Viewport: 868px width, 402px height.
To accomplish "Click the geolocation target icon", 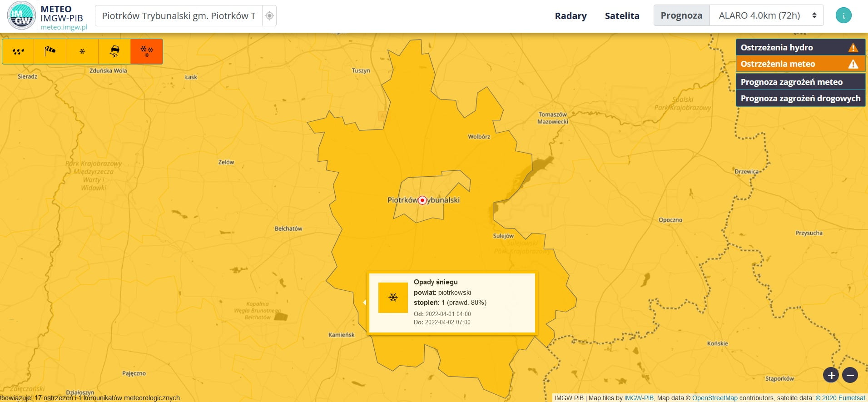I will [269, 16].
